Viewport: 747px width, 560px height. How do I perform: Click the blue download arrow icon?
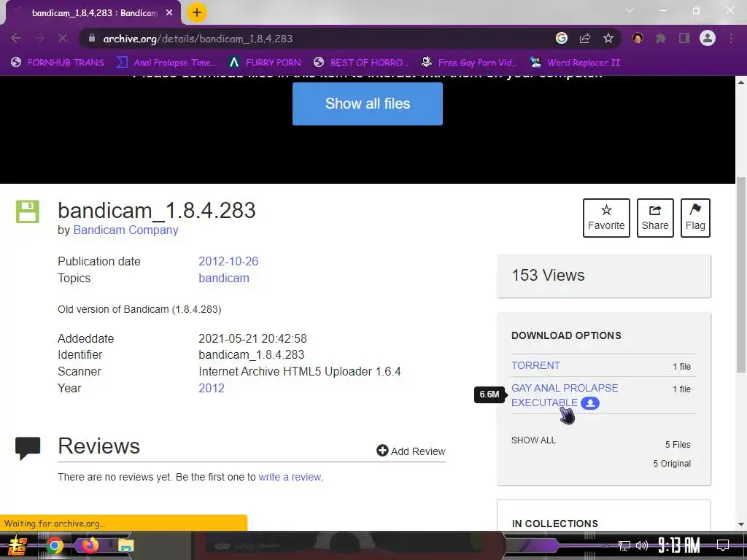coord(589,402)
